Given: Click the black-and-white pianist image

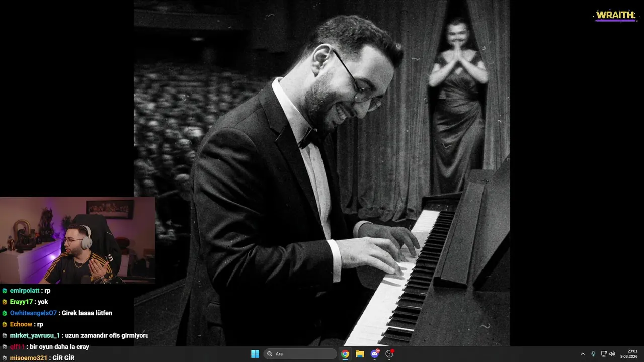Looking at the screenshot, I should (321, 173).
